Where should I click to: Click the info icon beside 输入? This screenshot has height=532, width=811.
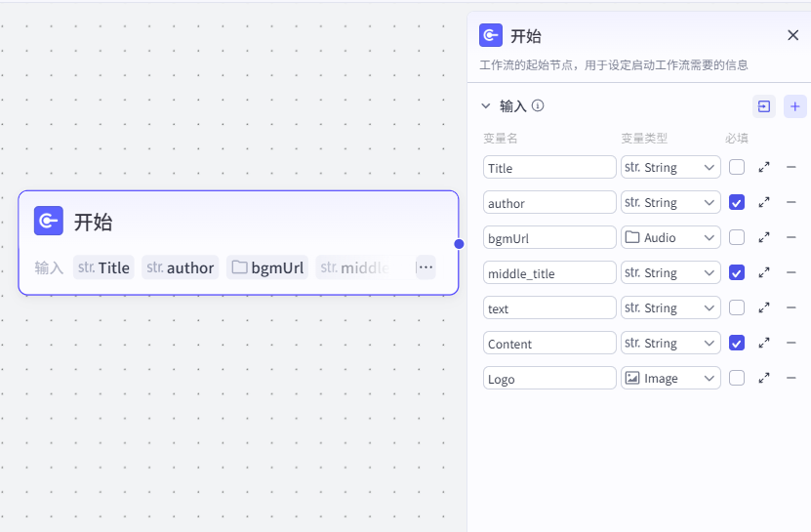(538, 106)
